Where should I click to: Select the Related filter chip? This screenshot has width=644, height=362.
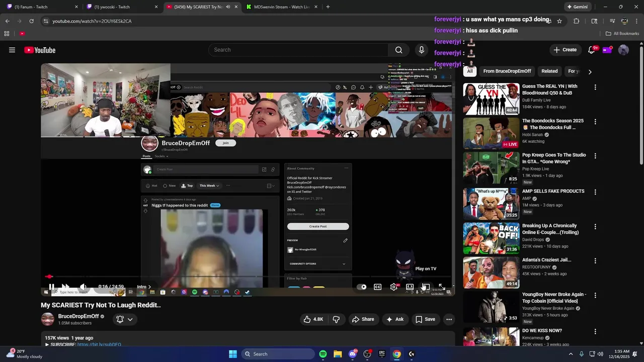[549, 71]
